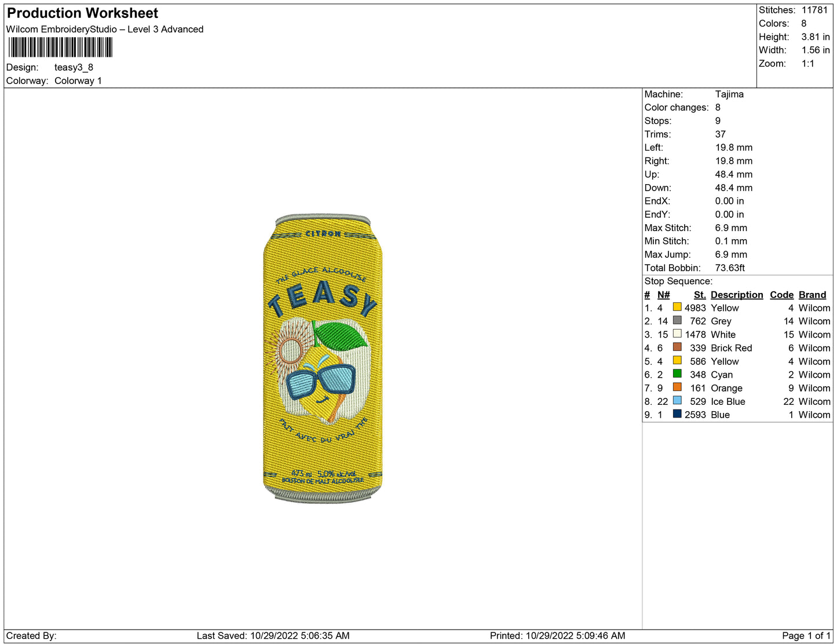The width and height of the screenshot is (837, 644).
Task: Click the Blue swatch in stop 9
Action: 677,414
